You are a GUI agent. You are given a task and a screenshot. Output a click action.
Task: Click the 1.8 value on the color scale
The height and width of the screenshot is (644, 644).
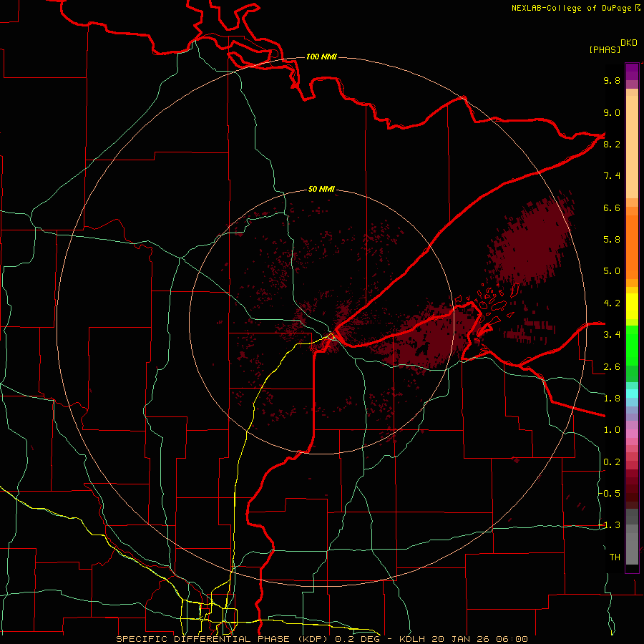click(x=612, y=399)
